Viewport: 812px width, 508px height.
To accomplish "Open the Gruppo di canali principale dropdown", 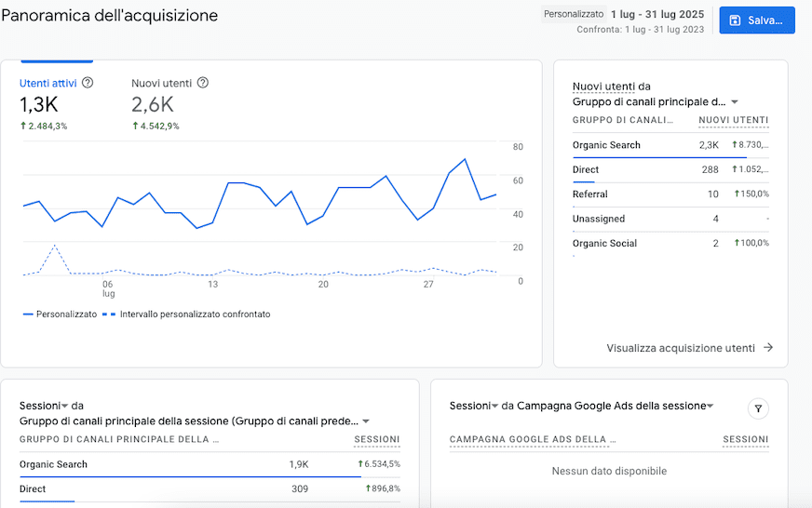I will 735,102.
